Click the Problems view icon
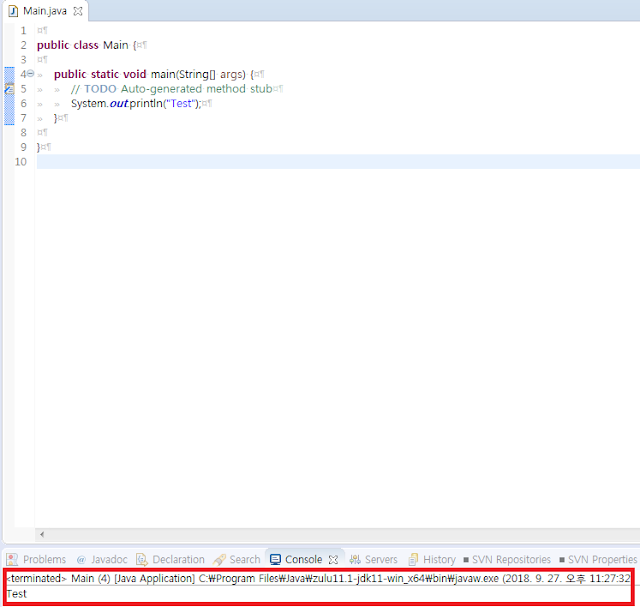 pos(12,559)
